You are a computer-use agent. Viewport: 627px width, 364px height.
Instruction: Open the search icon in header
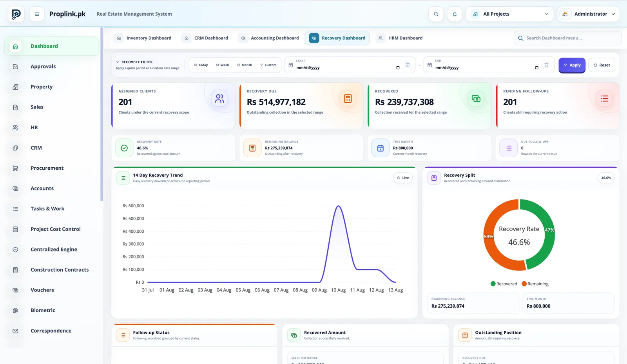436,14
